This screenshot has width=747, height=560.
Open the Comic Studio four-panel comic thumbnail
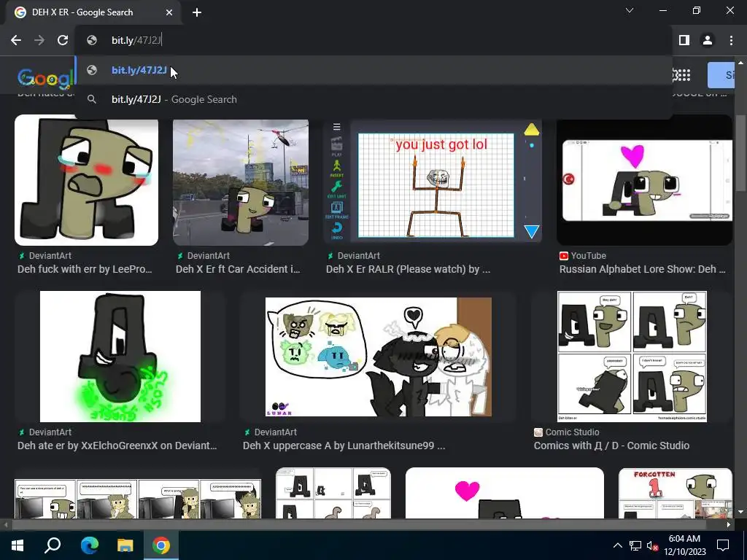[x=632, y=356]
